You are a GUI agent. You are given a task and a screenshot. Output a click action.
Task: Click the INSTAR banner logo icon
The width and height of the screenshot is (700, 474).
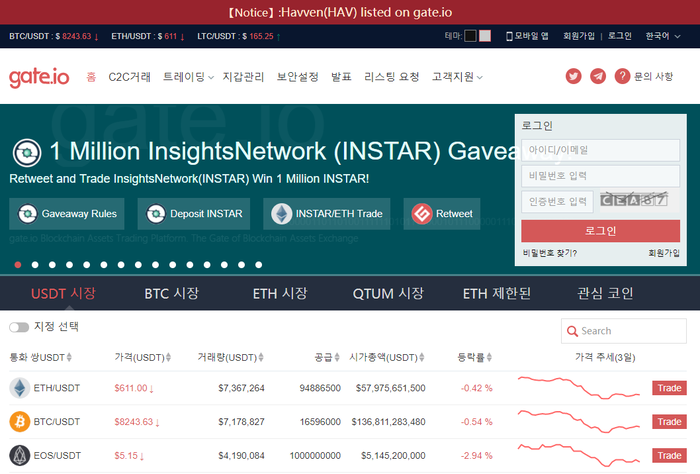click(27, 153)
